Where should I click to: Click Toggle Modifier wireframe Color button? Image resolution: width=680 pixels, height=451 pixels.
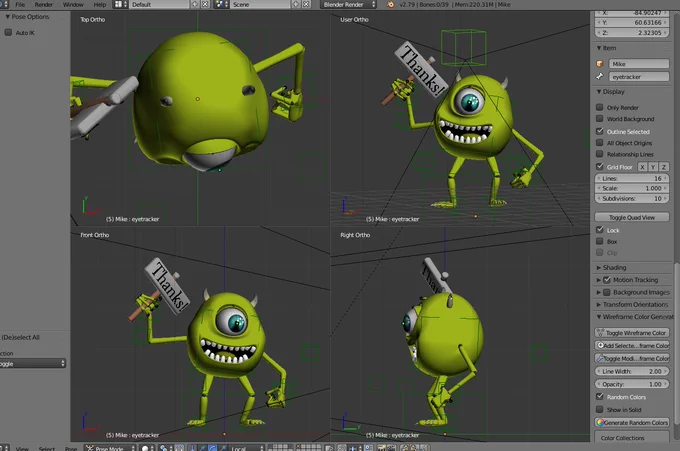point(632,359)
